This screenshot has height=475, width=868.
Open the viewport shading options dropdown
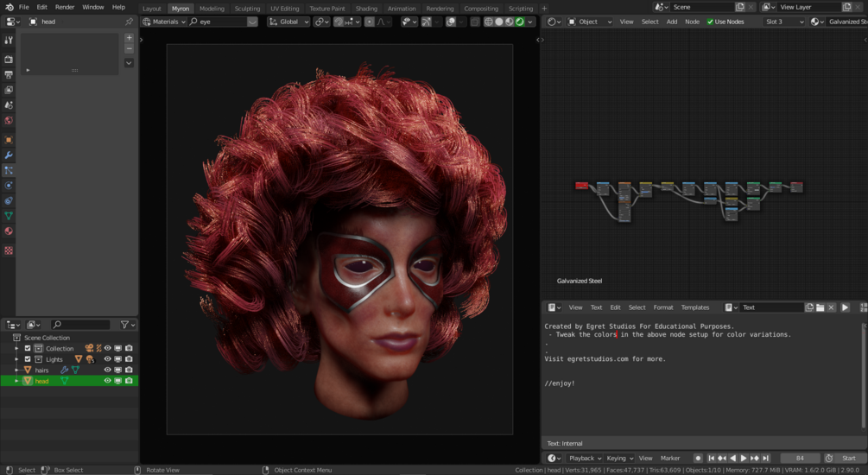531,22
